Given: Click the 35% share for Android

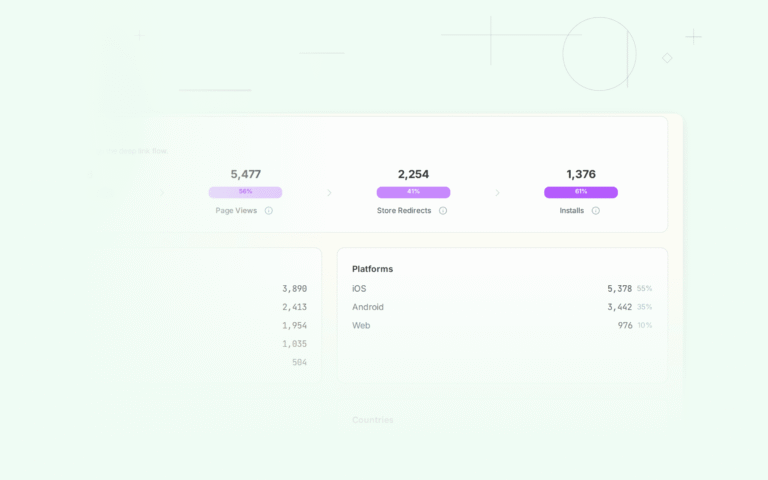Looking at the screenshot, I should [x=645, y=307].
